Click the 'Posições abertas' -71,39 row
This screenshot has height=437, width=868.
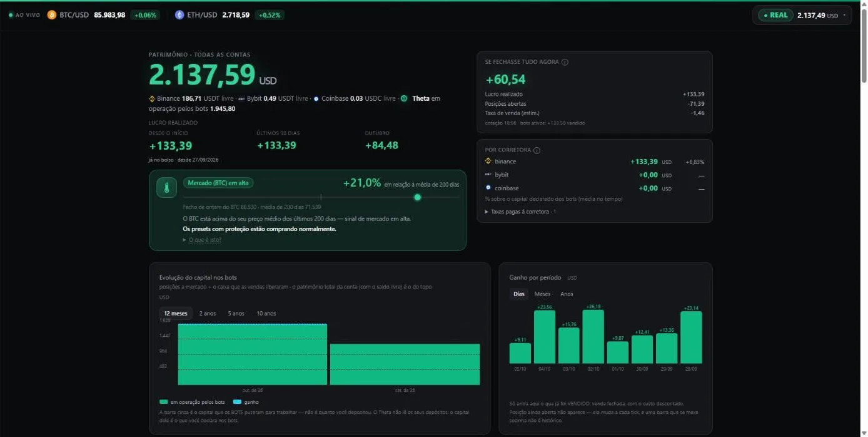tap(595, 104)
